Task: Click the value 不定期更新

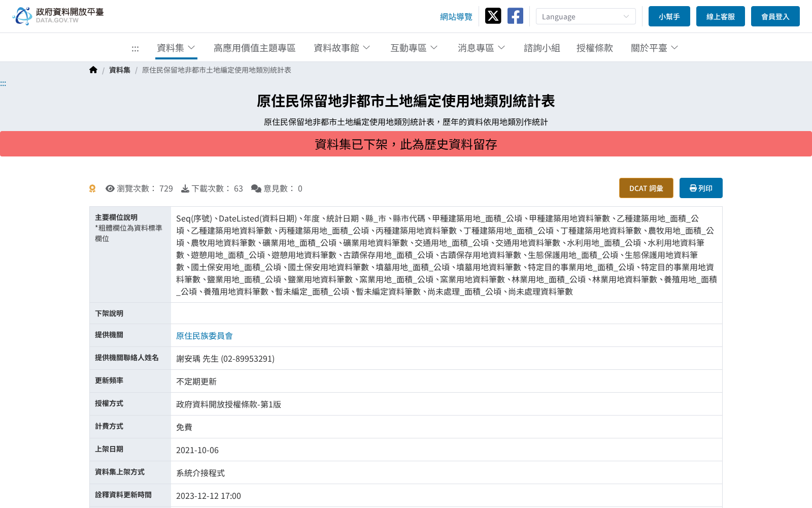Action: coord(196,382)
